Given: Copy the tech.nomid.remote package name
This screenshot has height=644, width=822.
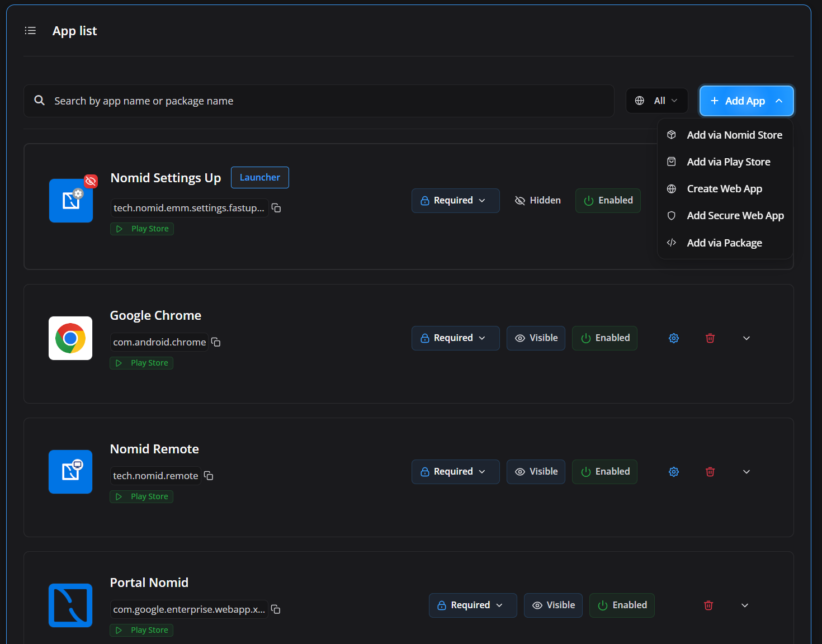Looking at the screenshot, I should click(209, 476).
